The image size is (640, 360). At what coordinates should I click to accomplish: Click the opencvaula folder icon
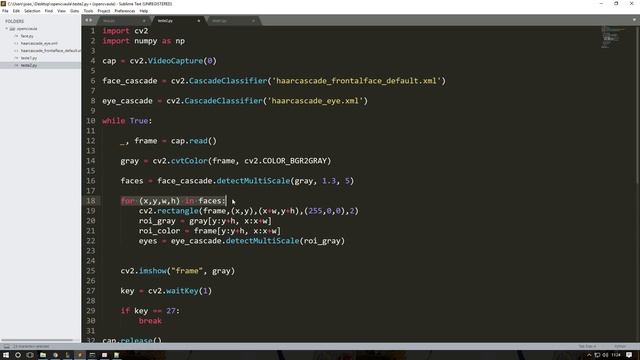point(12,29)
